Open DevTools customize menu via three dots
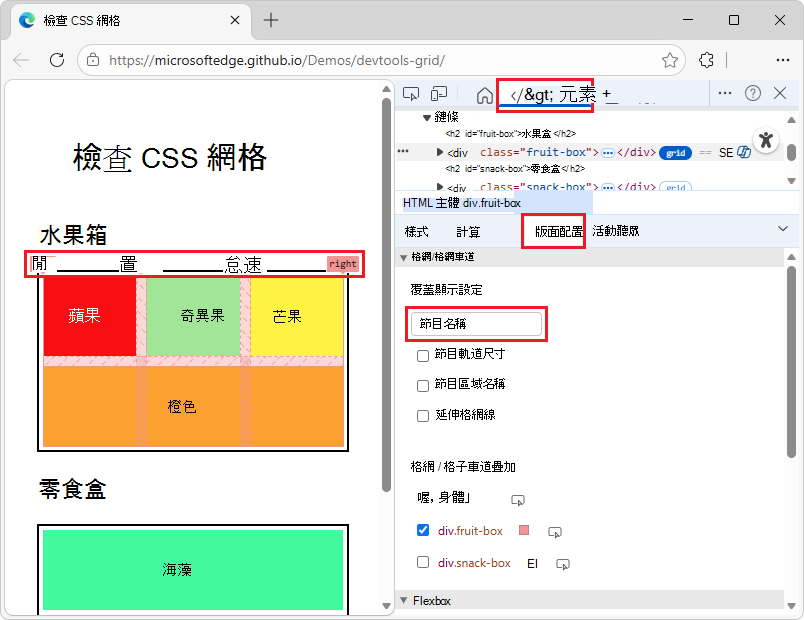This screenshot has height=620, width=804. (x=725, y=92)
